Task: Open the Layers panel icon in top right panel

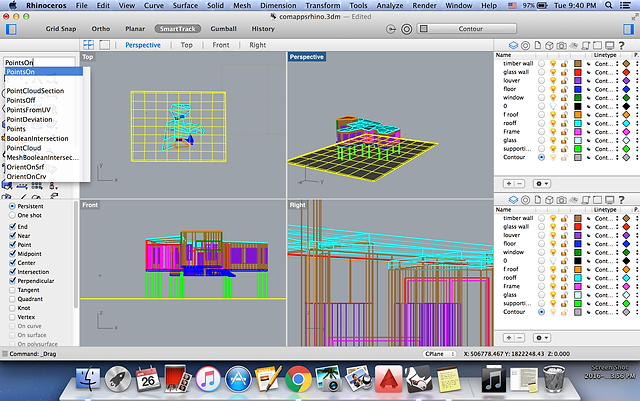Action: [x=513, y=45]
